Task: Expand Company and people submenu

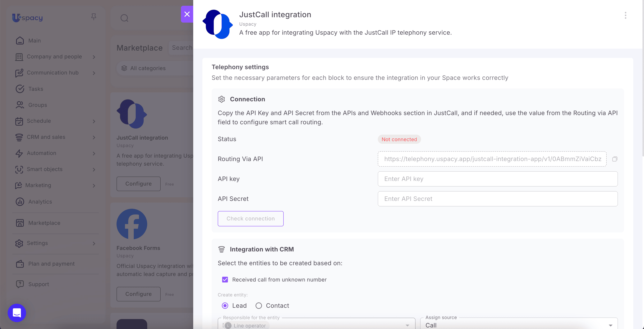Action: pos(94,57)
